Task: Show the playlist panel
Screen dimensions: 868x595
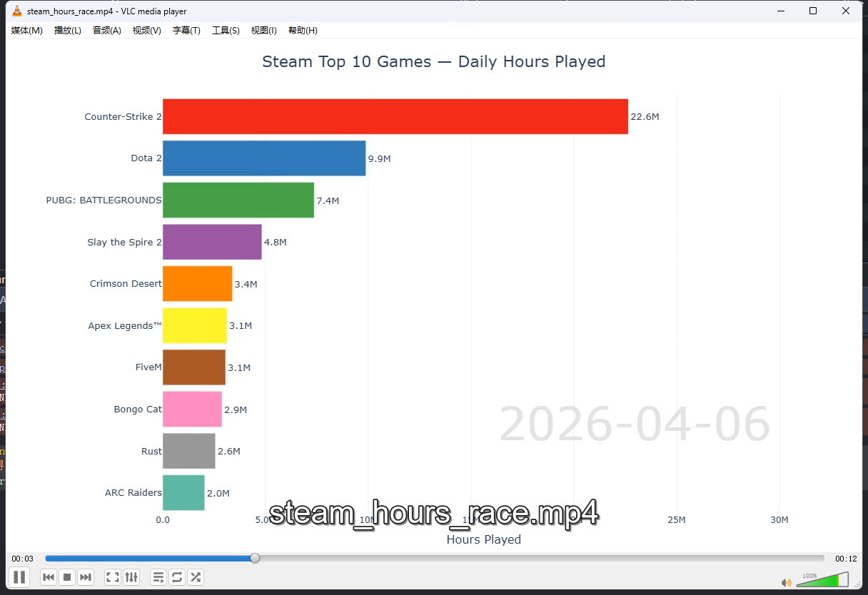Action: coord(158,577)
